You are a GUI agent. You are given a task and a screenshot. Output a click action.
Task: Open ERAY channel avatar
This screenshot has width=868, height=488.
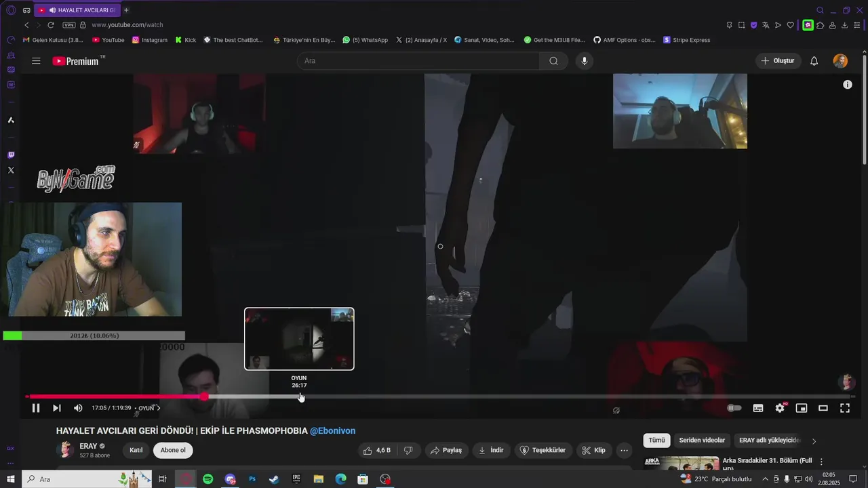pos(66,450)
